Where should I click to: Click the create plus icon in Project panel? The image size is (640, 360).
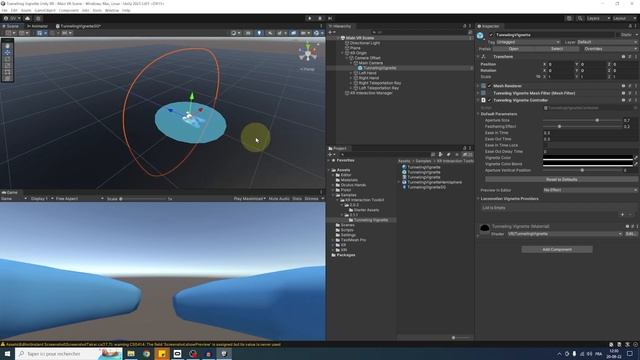pyautogui.click(x=331, y=155)
